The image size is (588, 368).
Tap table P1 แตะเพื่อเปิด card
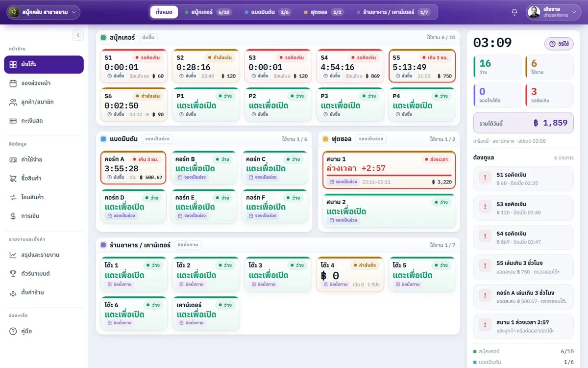point(205,105)
